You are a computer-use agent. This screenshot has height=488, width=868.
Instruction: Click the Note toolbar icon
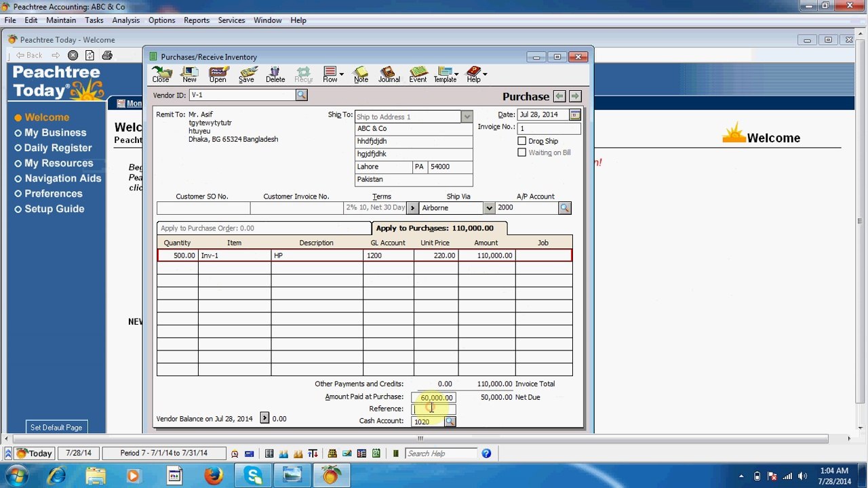point(361,75)
